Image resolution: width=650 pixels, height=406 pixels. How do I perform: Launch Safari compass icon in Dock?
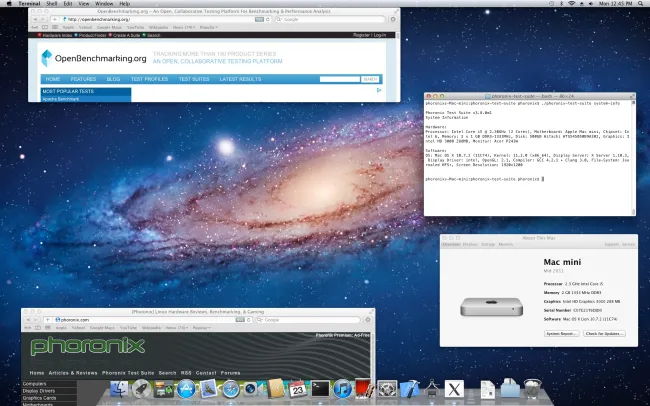click(x=230, y=389)
